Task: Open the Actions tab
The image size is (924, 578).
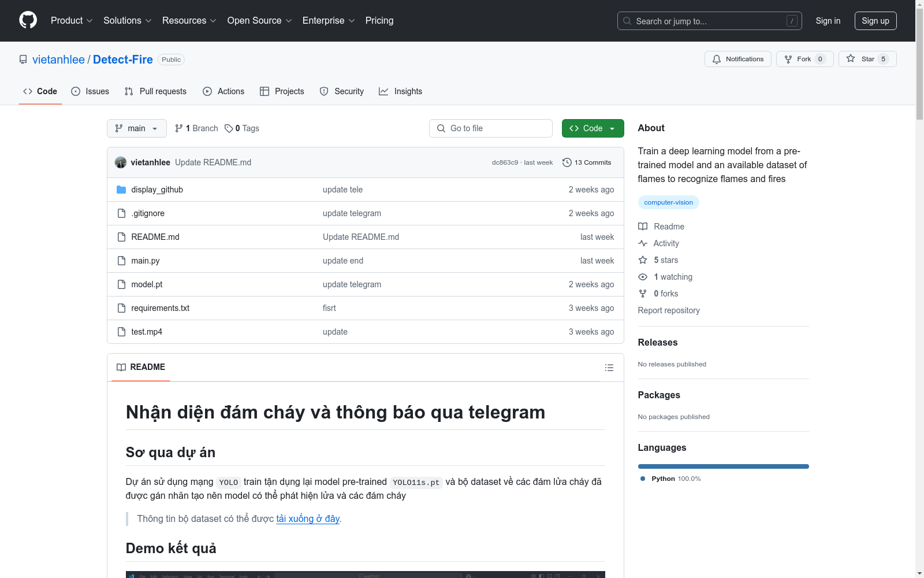Action: [x=223, y=91]
